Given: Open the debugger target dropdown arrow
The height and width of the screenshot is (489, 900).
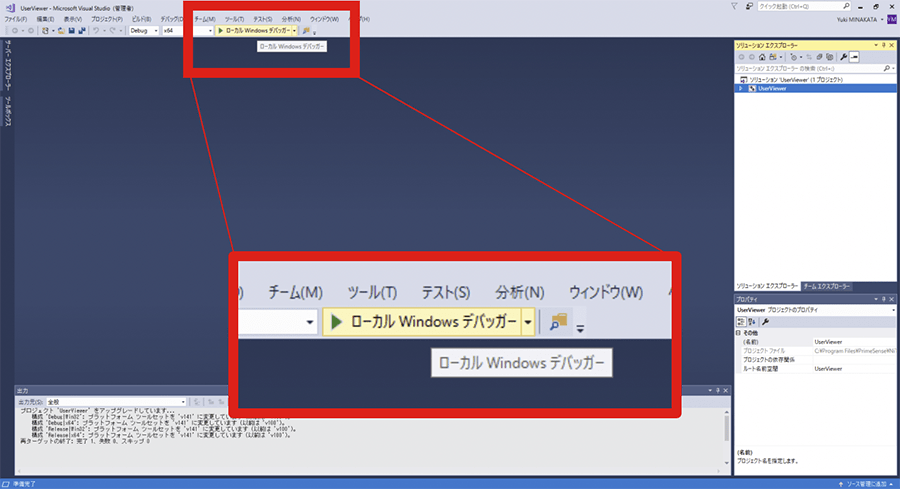Looking at the screenshot, I should [294, 30].
